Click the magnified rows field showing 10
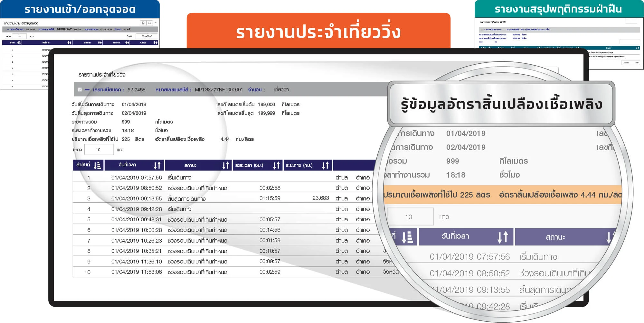Image resolution: width=644 pixels, height=323 pixels. (410, 217)
